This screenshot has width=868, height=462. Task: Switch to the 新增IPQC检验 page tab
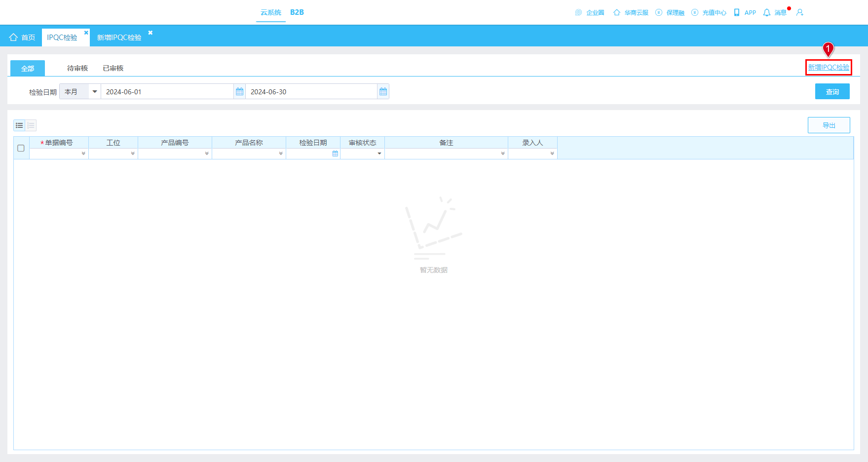(x=119, y=38)
